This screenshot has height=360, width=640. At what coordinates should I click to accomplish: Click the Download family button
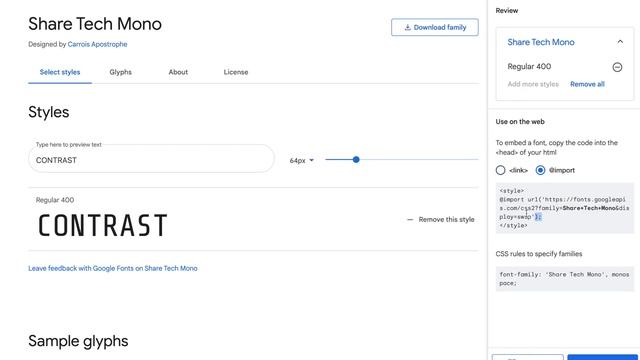[435, 27]
